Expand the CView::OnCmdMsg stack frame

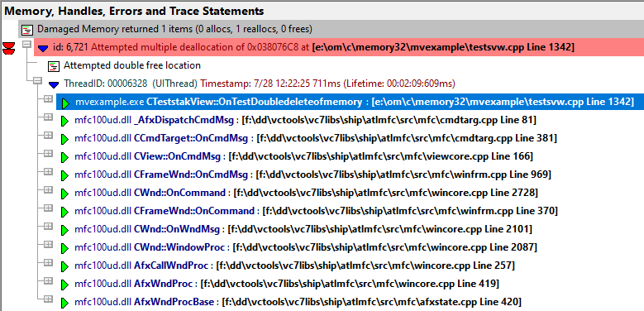pos(48,153)
